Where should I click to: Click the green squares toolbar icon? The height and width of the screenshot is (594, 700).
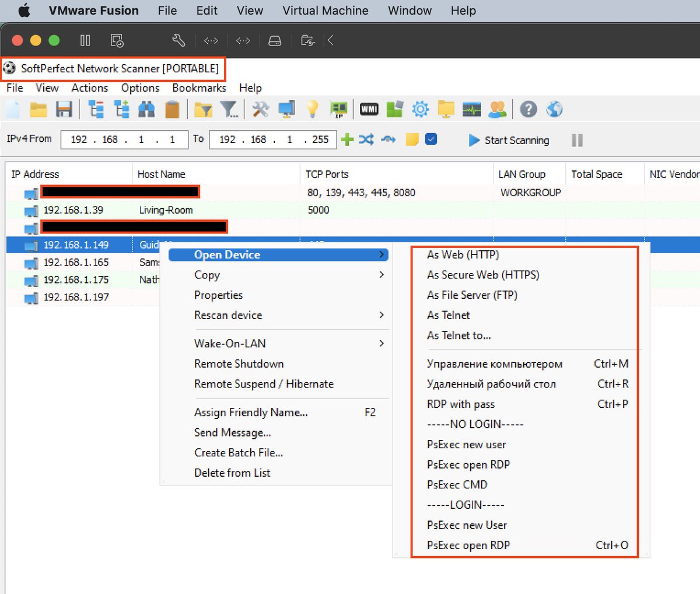pyautogui.click(x=395, y=109)
